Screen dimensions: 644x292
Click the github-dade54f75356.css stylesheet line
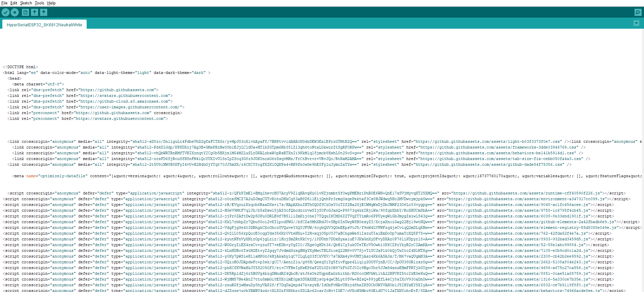point(290,165)
